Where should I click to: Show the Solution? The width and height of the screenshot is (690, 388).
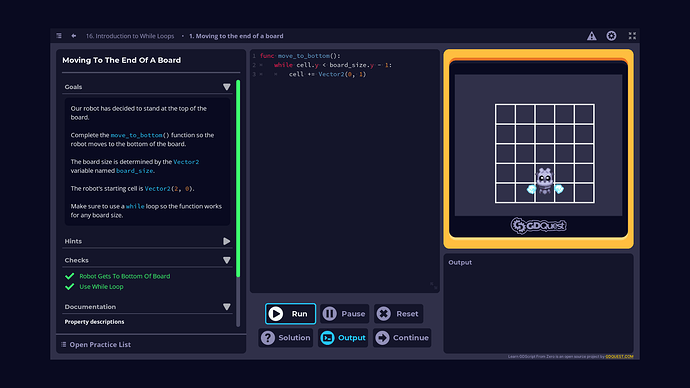pyautogui.click(x=286, y=338)
